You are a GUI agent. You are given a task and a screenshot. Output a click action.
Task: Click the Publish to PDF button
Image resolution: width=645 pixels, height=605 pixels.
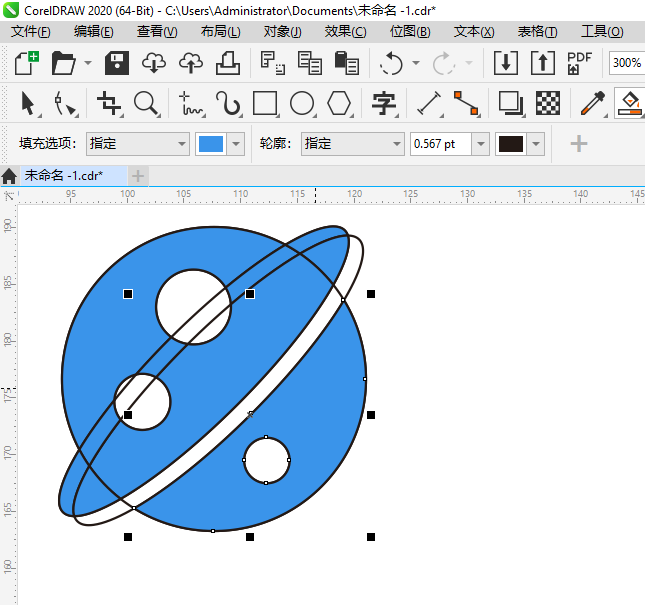pyautogui.click(x=580, y=63)
